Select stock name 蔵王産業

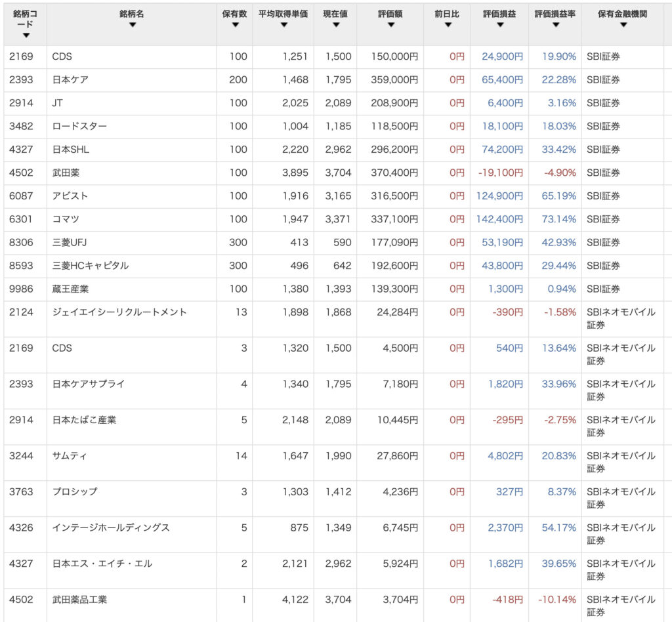pos(70,289)
